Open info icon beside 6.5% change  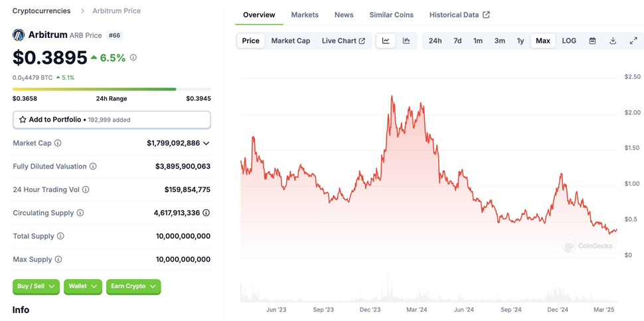click(x=133, y=58)
